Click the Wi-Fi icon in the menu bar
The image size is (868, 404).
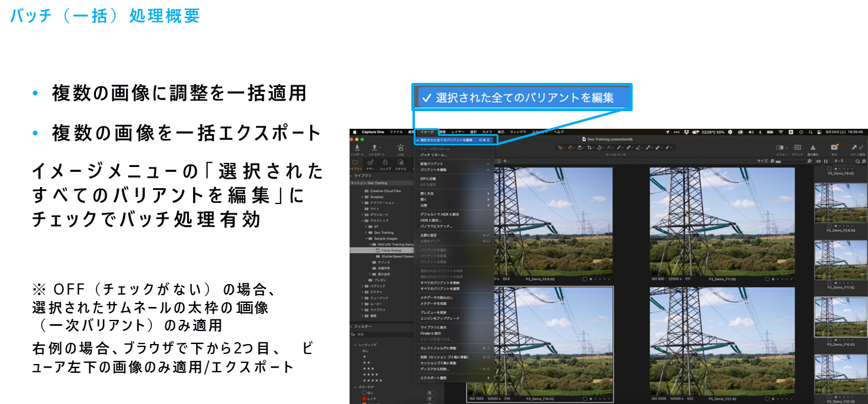(x=781, y=132)
